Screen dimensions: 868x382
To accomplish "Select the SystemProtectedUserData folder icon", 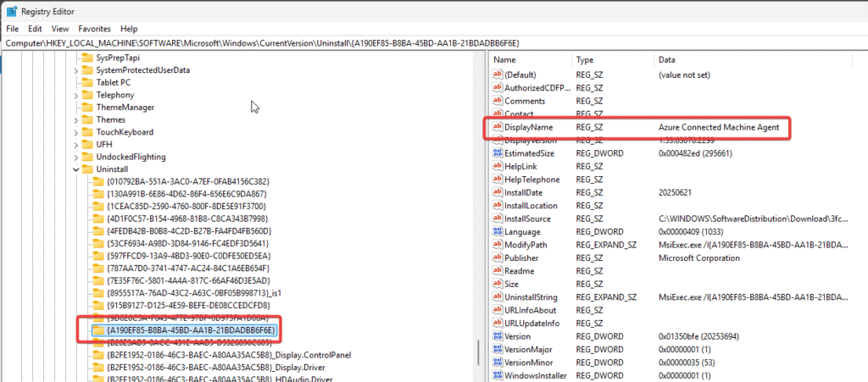I will pyautogui.click(x=87, y=70).
